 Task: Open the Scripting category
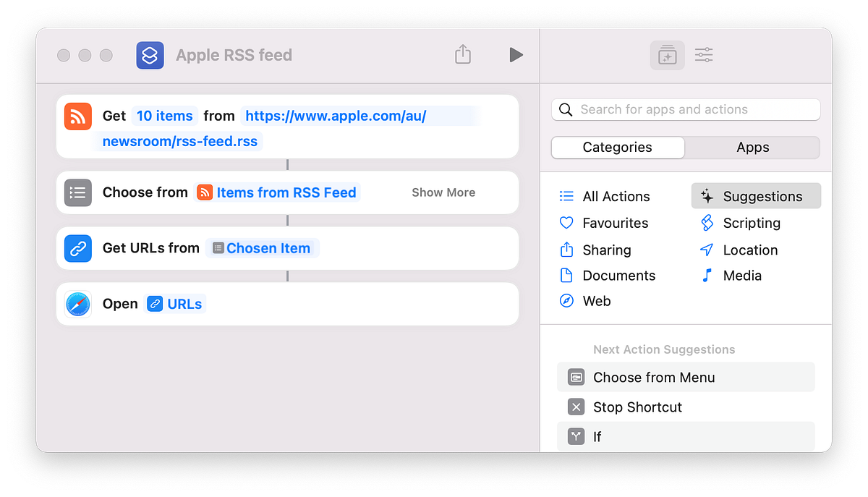[752, 223]
